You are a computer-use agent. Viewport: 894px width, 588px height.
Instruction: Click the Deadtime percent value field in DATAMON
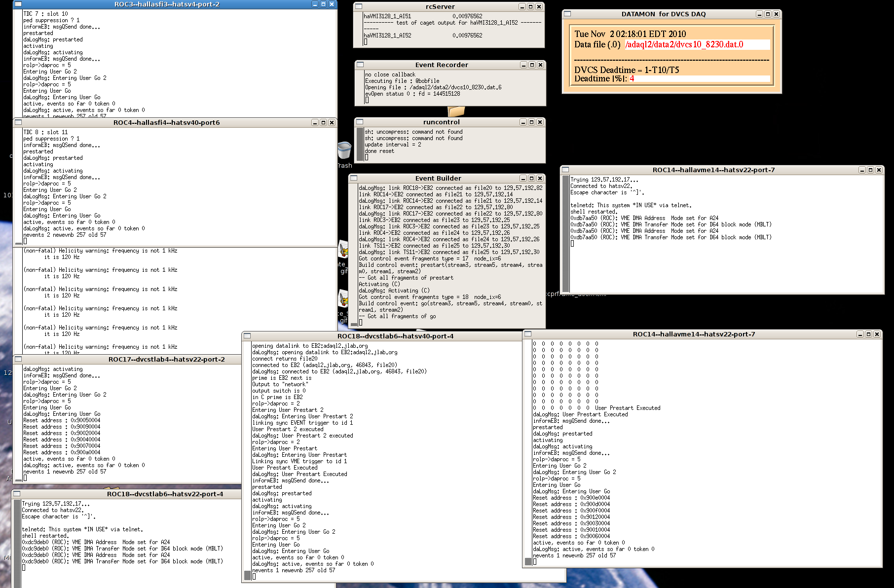pyautogui.click(x=699, y=78)
